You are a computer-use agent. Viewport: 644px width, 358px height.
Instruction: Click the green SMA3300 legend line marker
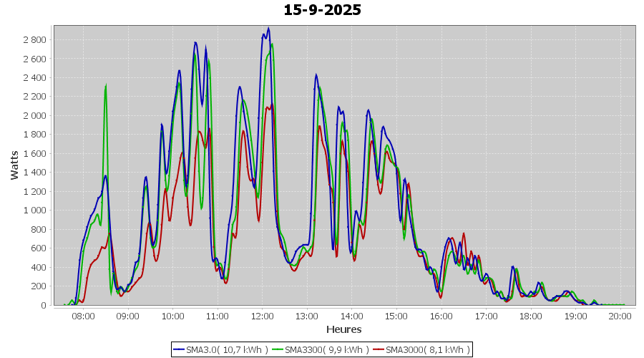click(278, 350)
